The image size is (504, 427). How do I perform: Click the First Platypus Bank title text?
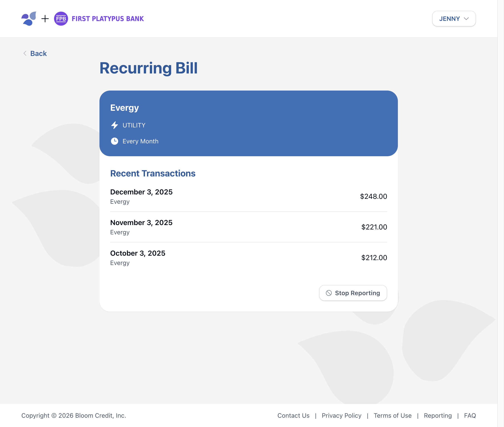108,19
